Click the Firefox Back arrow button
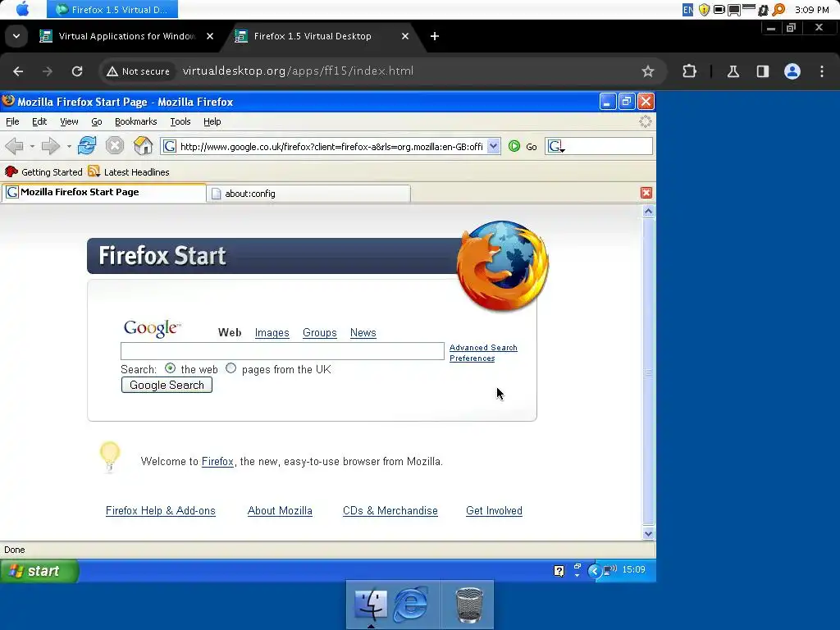 15,146
